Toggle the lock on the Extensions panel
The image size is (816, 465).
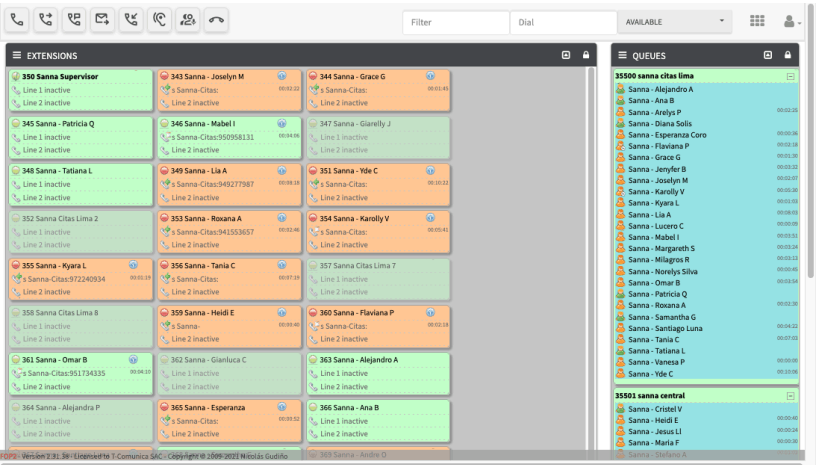point(586,55)
